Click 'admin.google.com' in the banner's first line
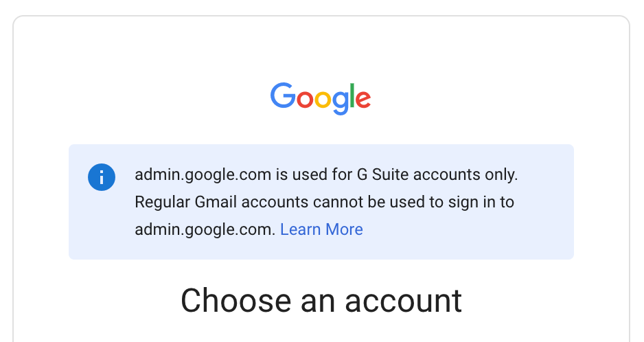This screenshot has width=644, height=342. 203,174
